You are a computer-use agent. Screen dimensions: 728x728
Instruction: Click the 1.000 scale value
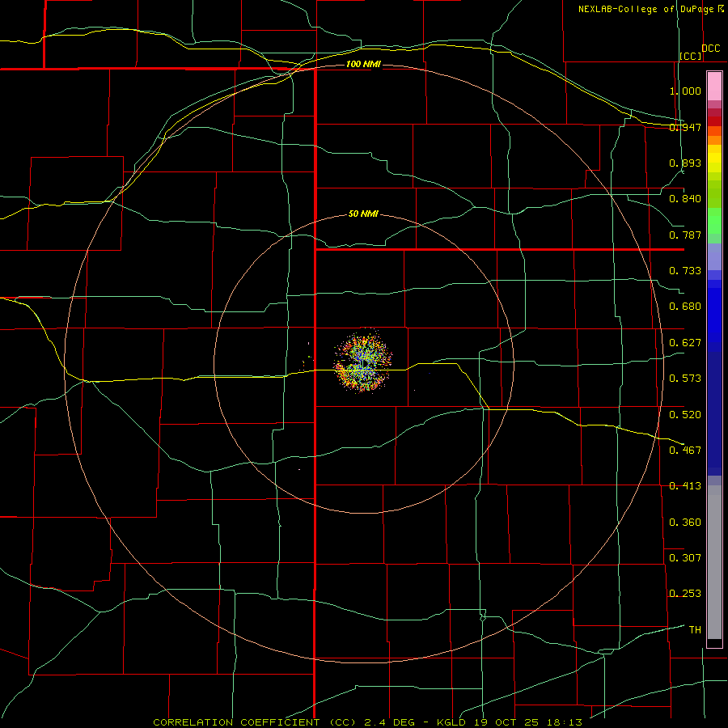(x=685, y=91)
